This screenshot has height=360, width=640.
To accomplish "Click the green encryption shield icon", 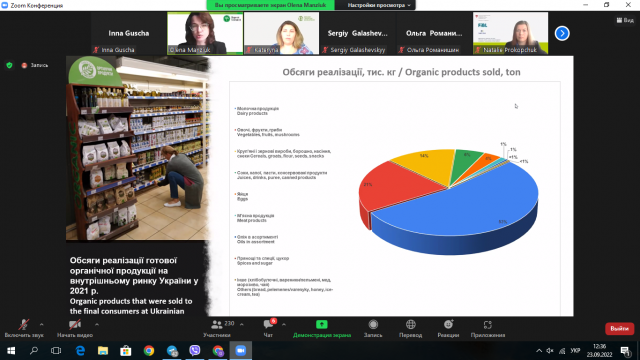I will (x=9, y=65).
